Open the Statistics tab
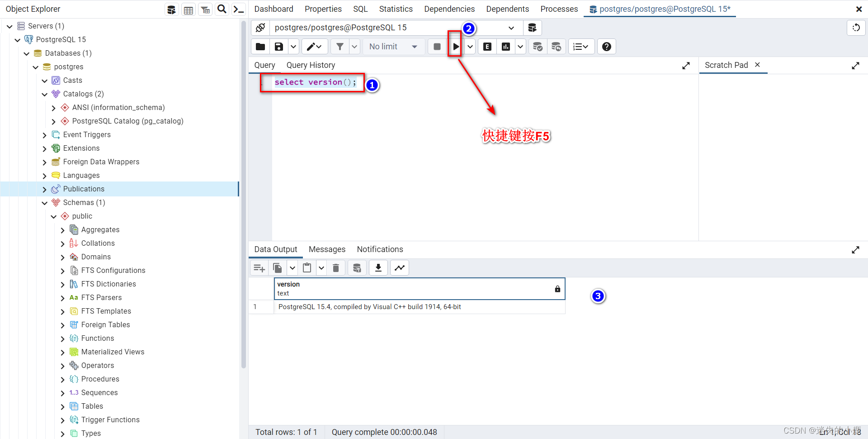This screenshot has width=868, height=439. pos(396,9)
